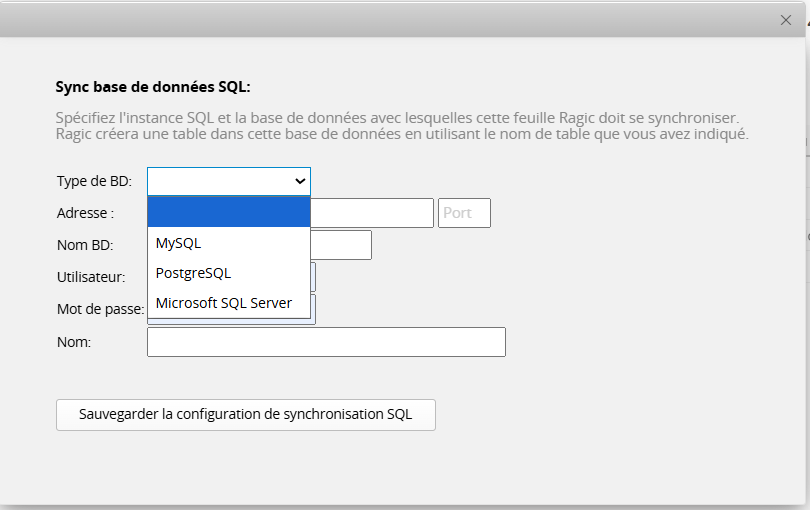Click into the Port input field

[x=464, y=213]
